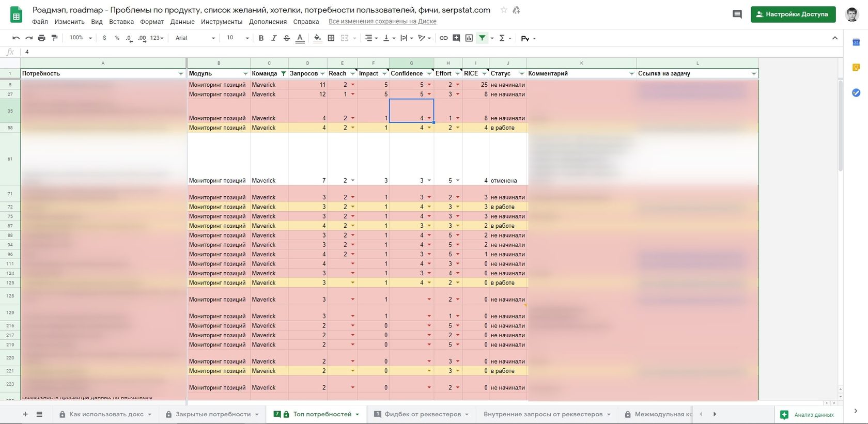Toggle bold formatting
The image size is (868, 424).
[x=261, y=38]
